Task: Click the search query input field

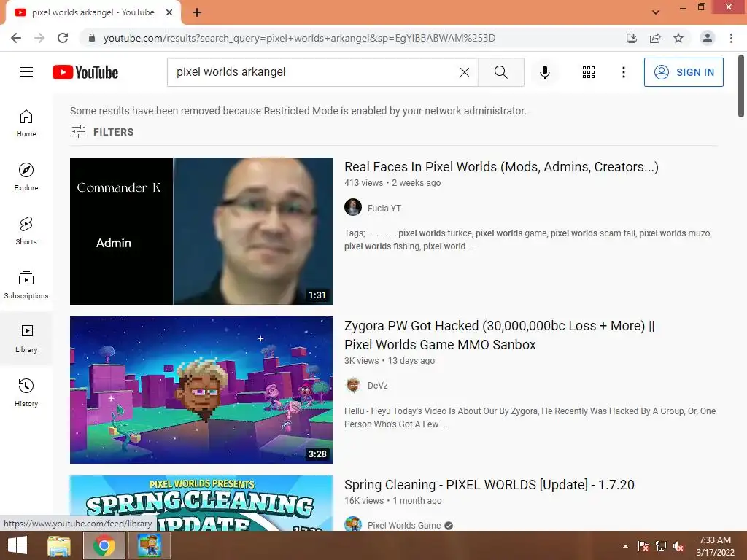Action: point(314,72)
